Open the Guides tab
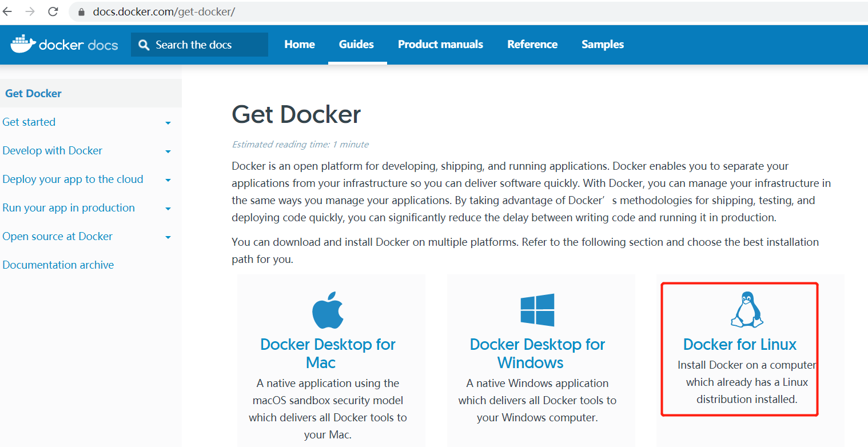The width and height of the screenshot is (868, 447). [356, 45]
